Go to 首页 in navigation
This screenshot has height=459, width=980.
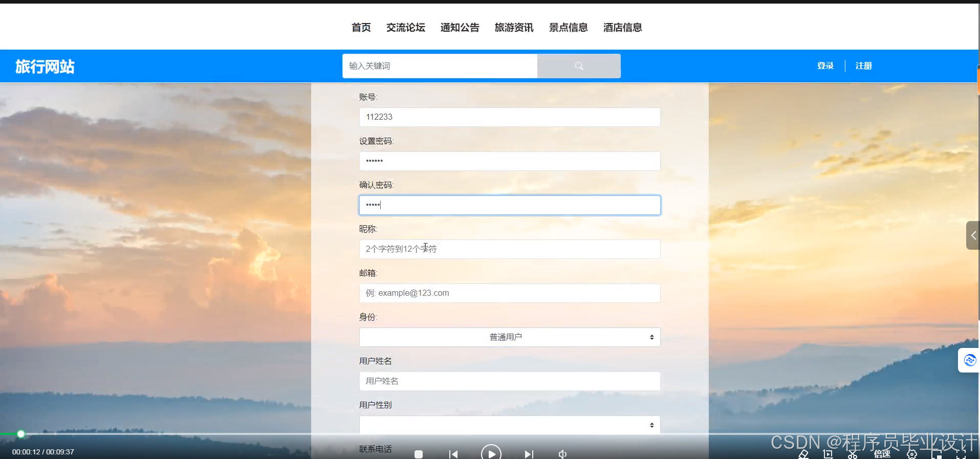click(x=361, y=28)
